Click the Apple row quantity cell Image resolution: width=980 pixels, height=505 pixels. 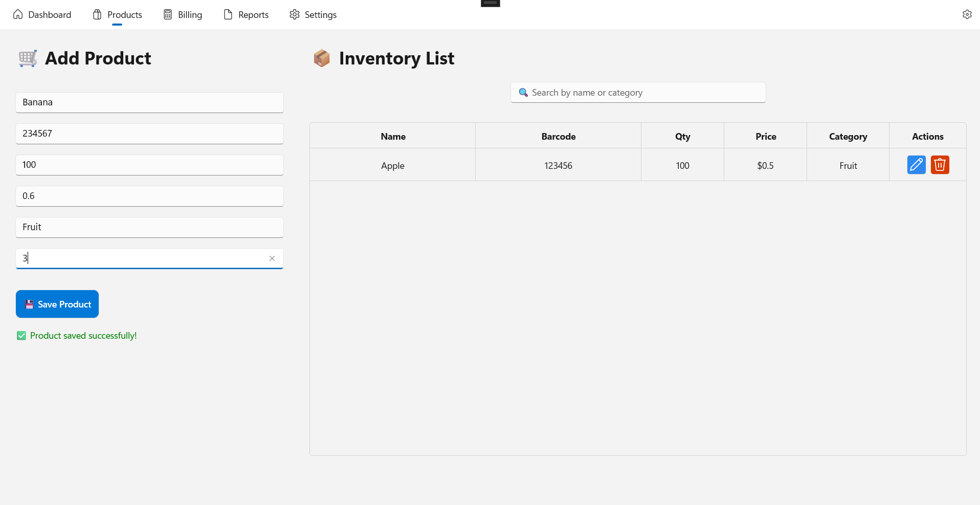(x=682, y=165)
